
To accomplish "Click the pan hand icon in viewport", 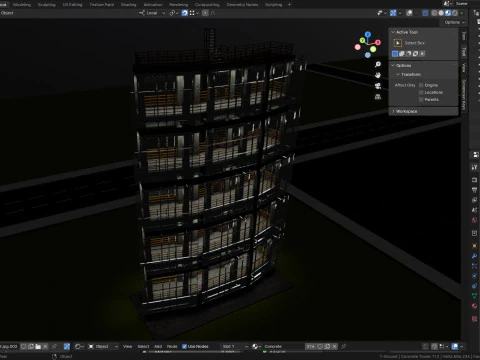I will pyautogui.click(x=378, y=75).
